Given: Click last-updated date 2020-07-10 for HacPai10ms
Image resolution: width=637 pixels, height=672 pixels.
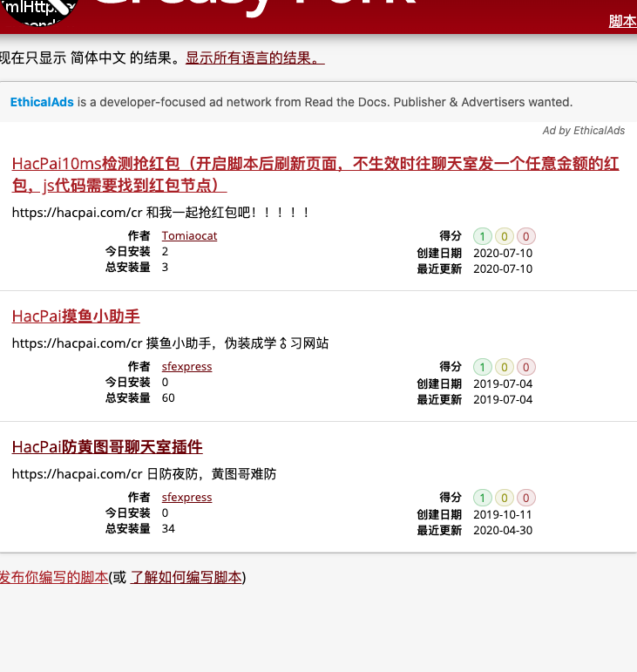Looking at the screenshot, I should coord(503,268).
